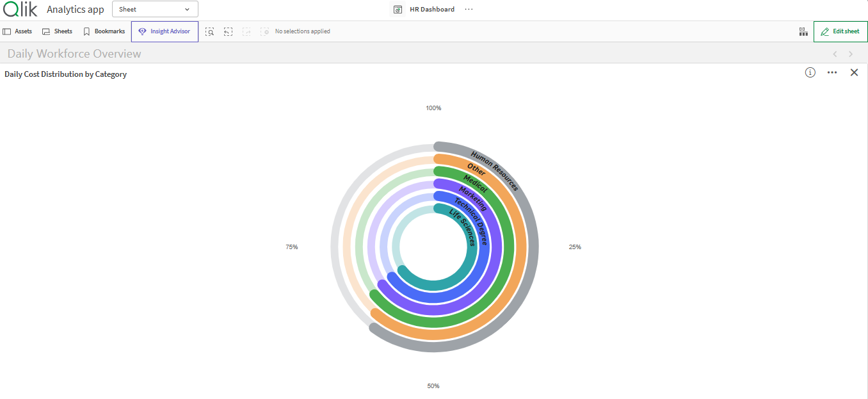Open the selections tool grid icon
868x399 pixels.
[803, 31]
